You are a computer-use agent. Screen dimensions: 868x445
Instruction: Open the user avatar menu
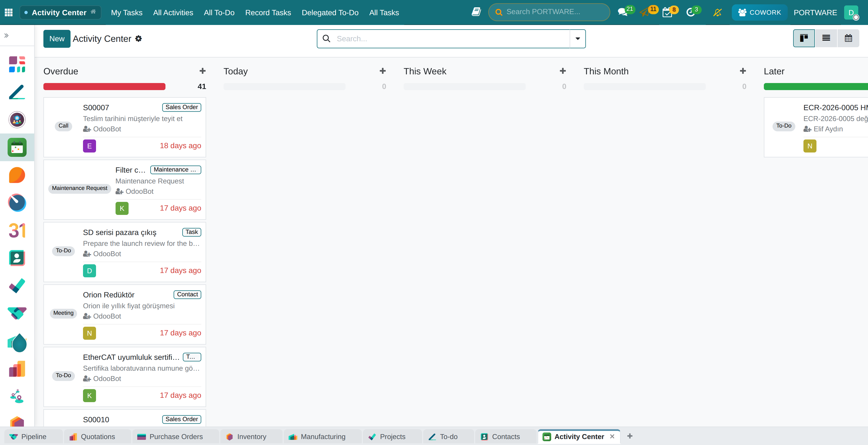(851, 12)
